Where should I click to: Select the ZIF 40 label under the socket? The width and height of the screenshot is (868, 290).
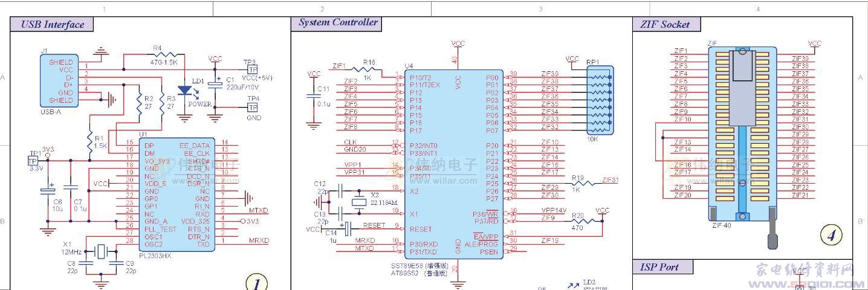point(722,225)
